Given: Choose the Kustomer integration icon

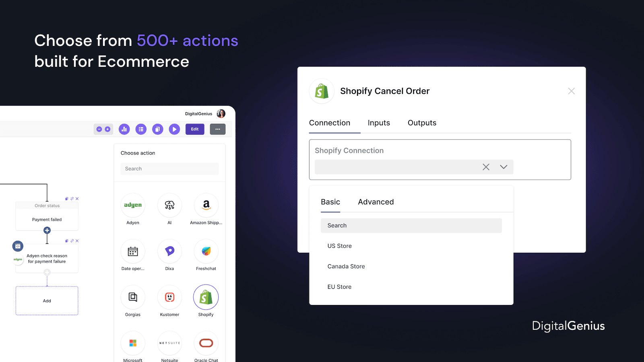Looking at the screenshot, I should tap(169, 297).
